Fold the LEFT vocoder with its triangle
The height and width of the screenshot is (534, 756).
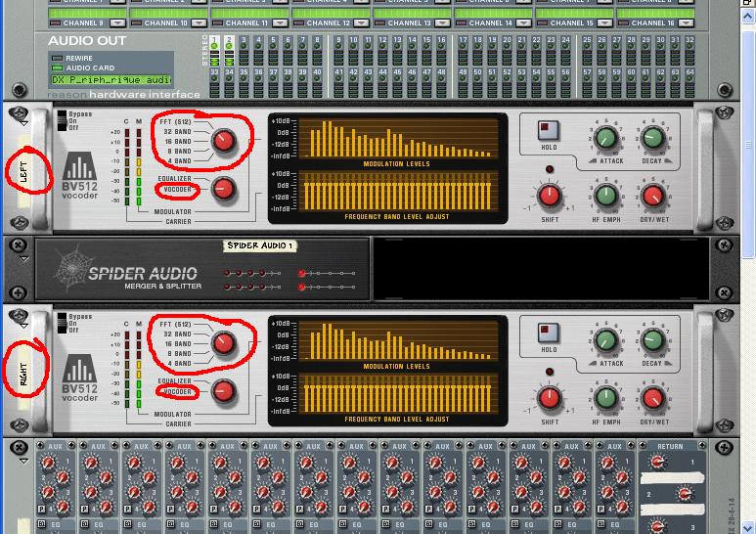click(23, 123)
